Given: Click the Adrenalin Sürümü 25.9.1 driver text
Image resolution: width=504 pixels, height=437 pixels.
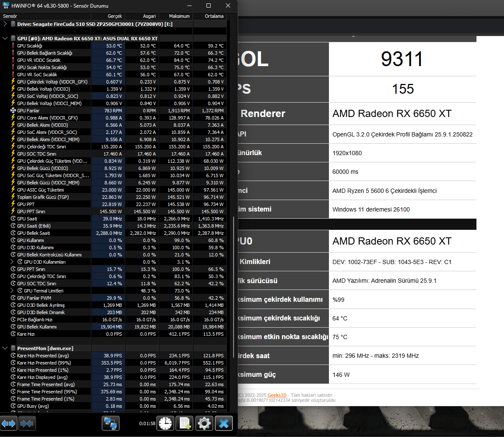Looking at the screenshot, I should [x=384, y=281].
